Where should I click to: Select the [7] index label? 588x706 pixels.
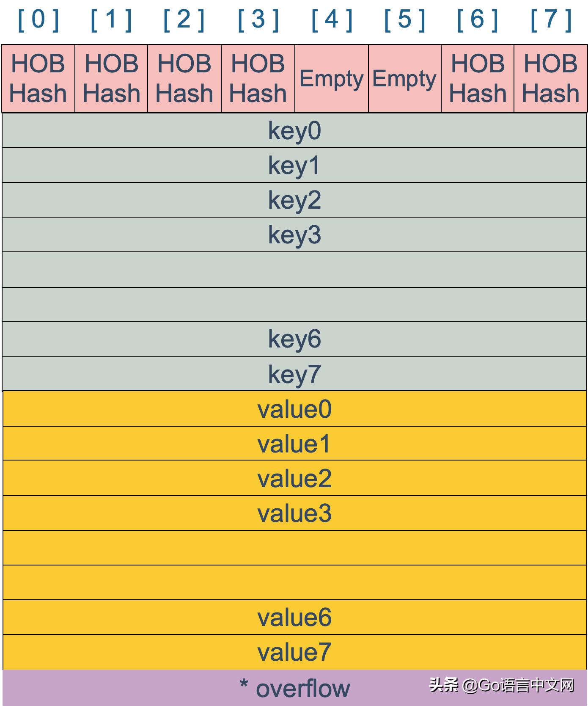tap(551, 19)
